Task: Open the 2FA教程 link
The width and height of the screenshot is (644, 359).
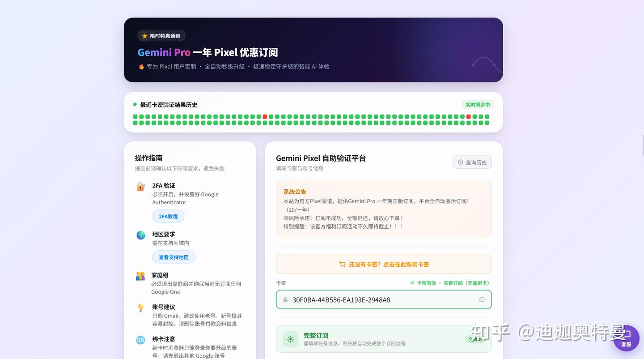Action: (x=168, y=216)
